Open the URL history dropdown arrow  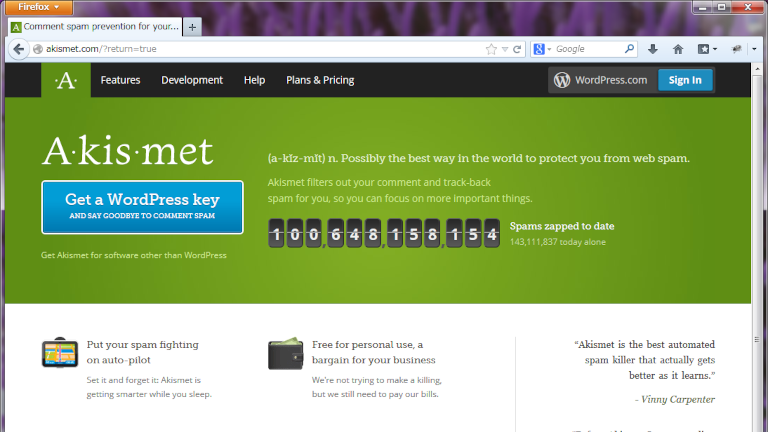point(505,49)
